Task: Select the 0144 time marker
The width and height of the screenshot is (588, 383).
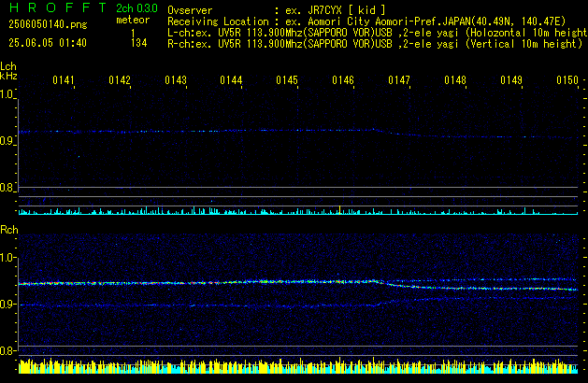Action: [231, 80]
